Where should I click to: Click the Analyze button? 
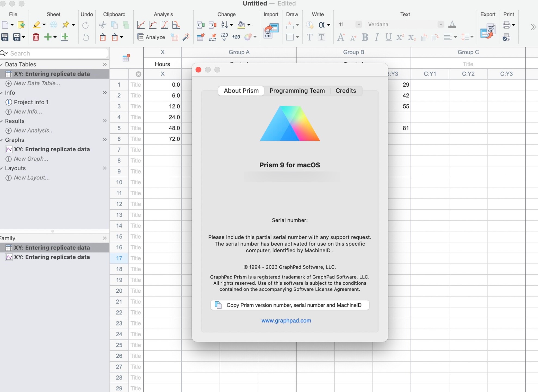coord(151,37)
